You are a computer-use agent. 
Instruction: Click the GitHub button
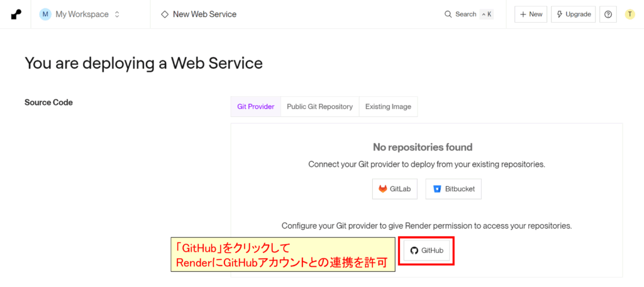coord(427,250)
